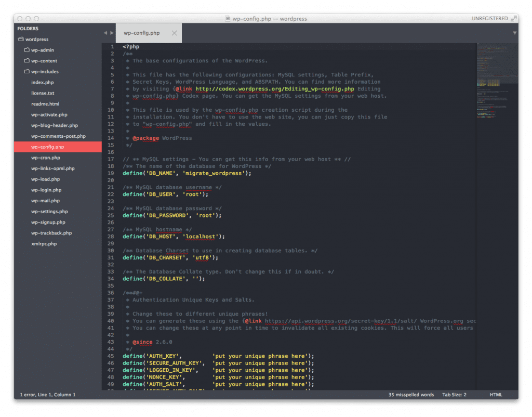Screen dimensions: 532x417
Task: Open license.txt from sidebar
Action: coord(43,93)
